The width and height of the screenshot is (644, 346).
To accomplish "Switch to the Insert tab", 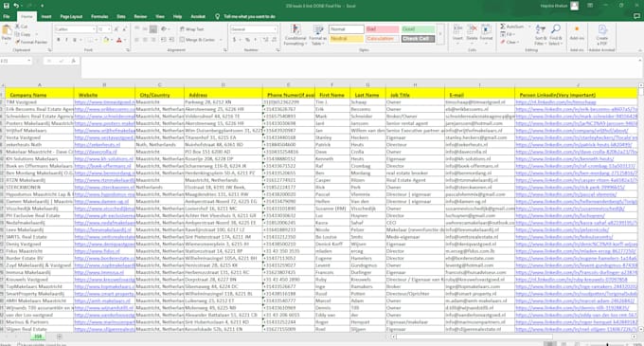I will (x=46, y=16).
